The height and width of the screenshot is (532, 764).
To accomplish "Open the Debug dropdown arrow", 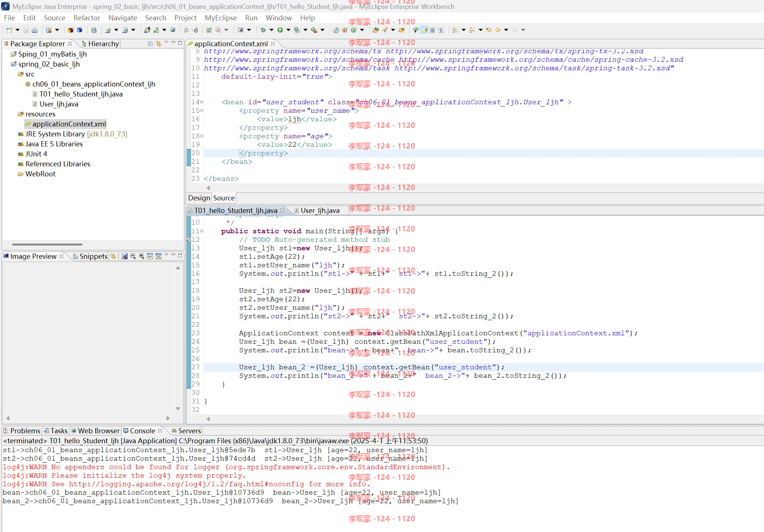I will (x=271, y=30).
